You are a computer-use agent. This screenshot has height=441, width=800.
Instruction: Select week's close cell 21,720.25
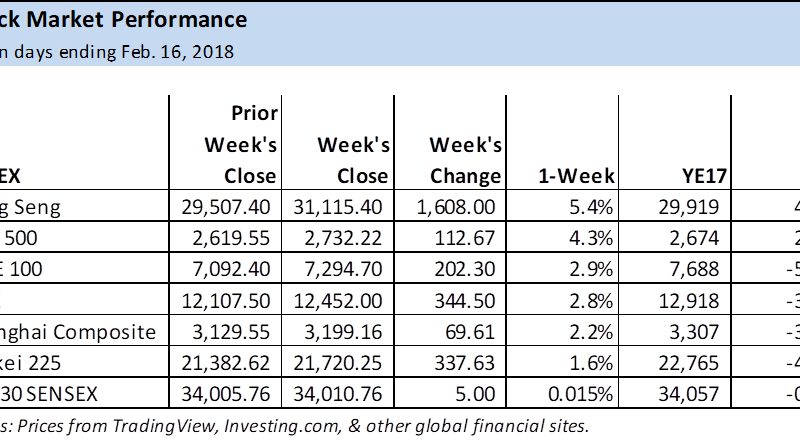[x=338, y=362]
